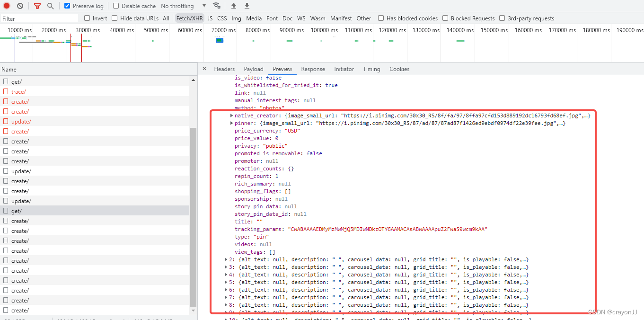
Task: Check Hide data URLs
Action: pyautogui.click(x=115, y=18)
